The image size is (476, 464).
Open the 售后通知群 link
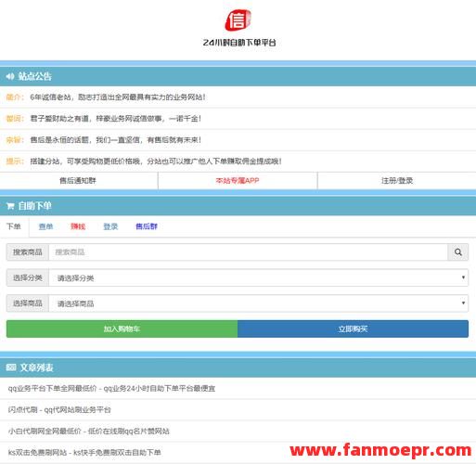coord(78,181)
